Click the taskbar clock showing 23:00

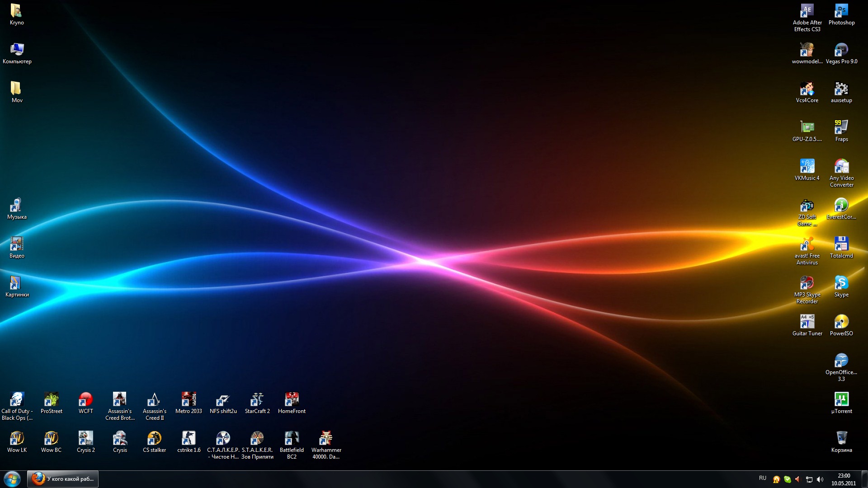click(844, 479)
